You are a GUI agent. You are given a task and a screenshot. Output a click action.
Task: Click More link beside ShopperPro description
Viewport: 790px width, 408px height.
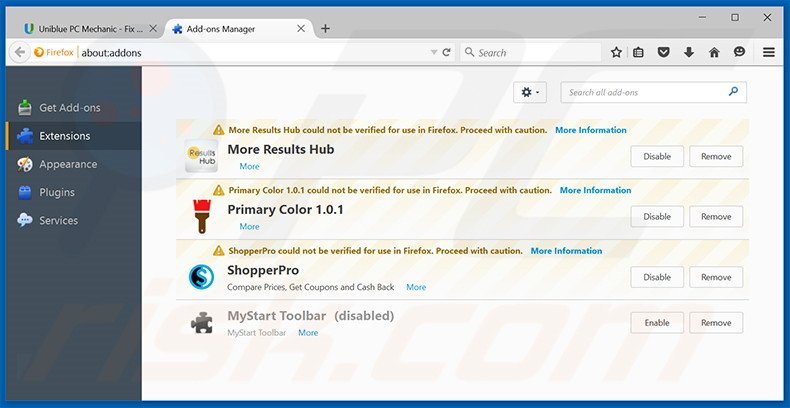[x=416, y=287]
